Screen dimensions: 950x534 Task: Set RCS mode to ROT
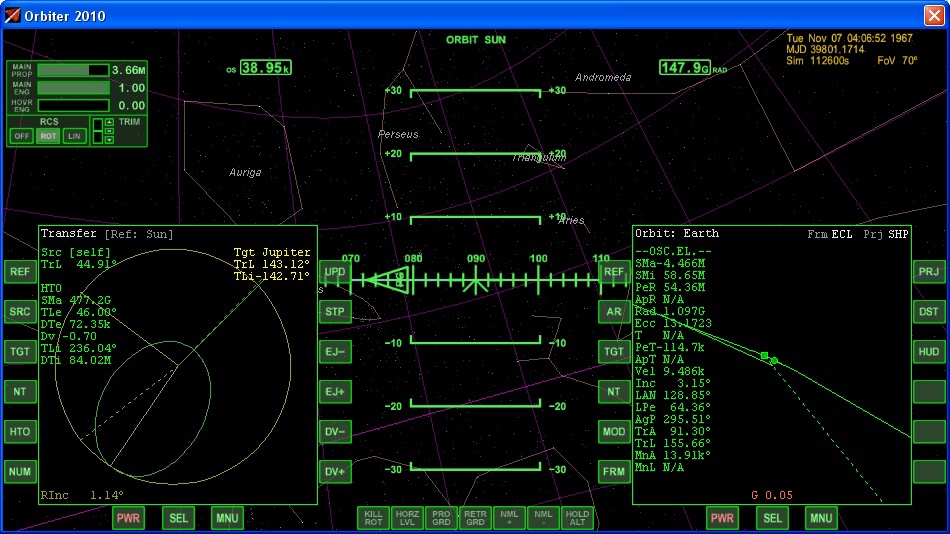pyautogui.click(x=48, y=136)
